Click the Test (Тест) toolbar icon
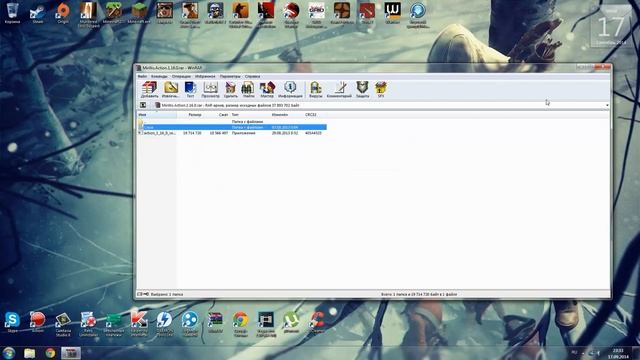 point(190,89)
